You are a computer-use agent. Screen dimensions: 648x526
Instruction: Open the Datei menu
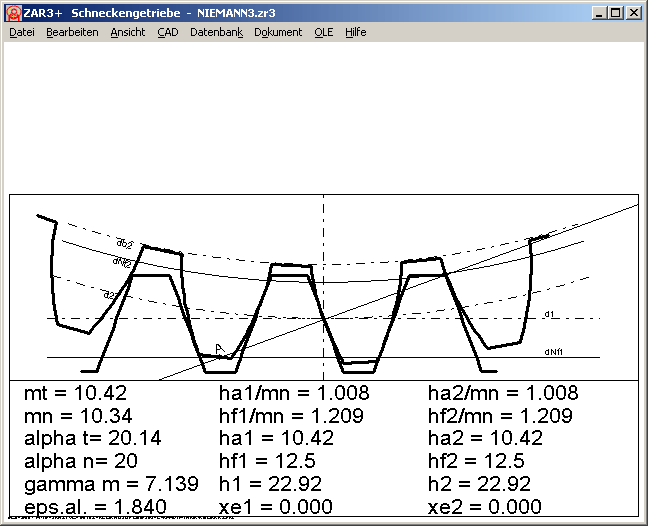(x=22, y=32)
